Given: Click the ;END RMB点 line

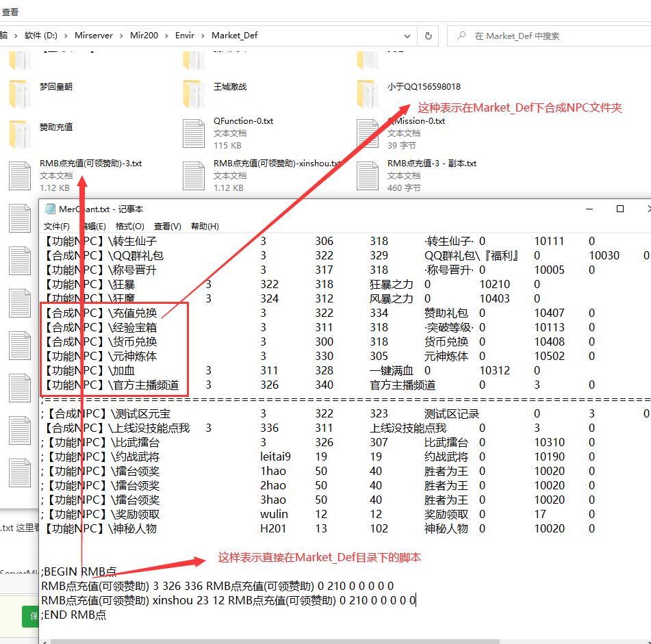Looking at the screenshot, I should (x=74, y=615).
